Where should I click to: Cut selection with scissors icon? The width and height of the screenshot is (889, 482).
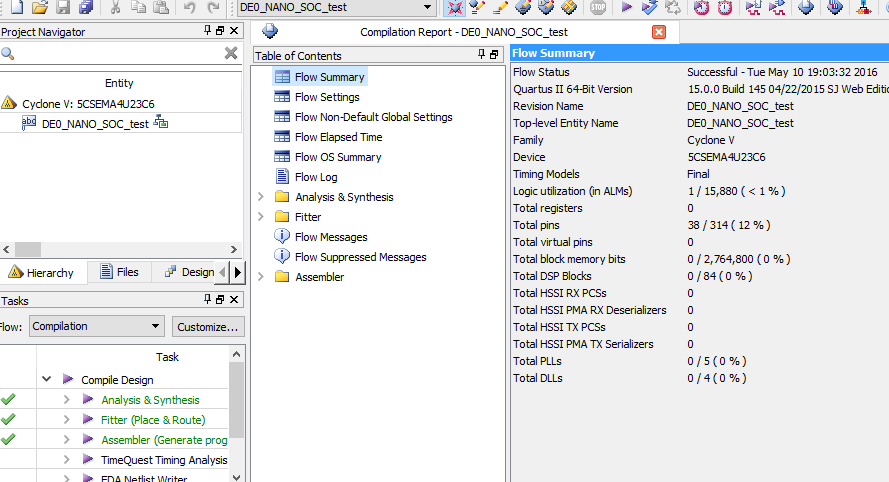pos(115,7)
